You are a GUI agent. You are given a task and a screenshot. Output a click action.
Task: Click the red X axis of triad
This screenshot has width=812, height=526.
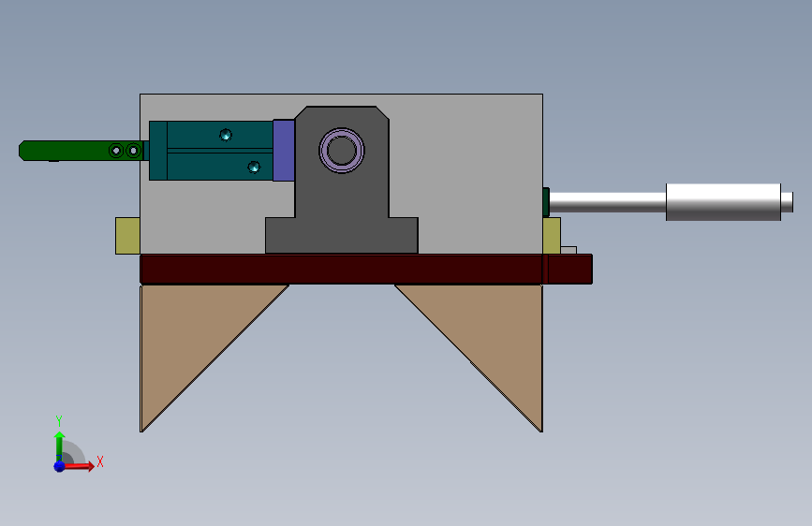point(79,466)
